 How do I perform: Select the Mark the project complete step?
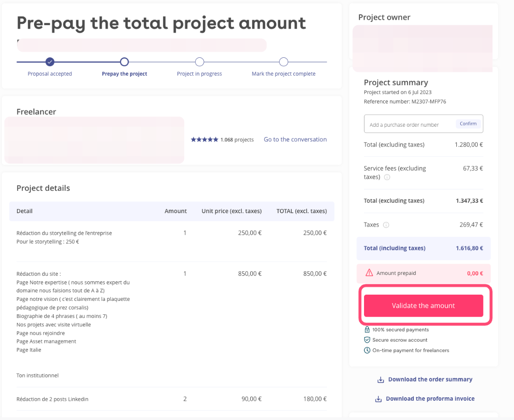(x=283, y=62)
